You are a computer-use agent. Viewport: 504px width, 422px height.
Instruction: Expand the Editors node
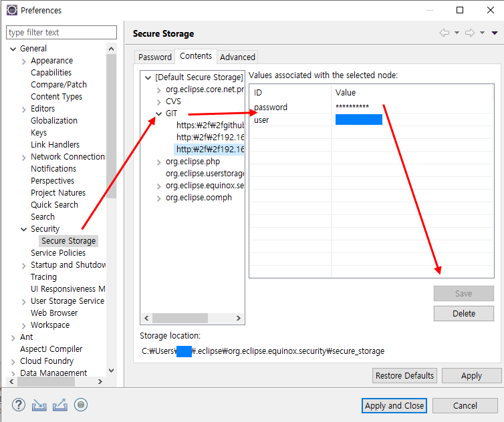tap(24, 110)
